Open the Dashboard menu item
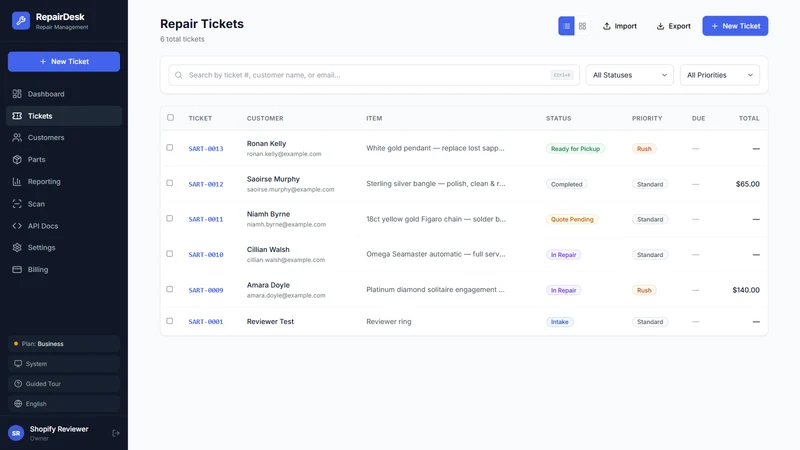800x450 pixels. (64, 94)
